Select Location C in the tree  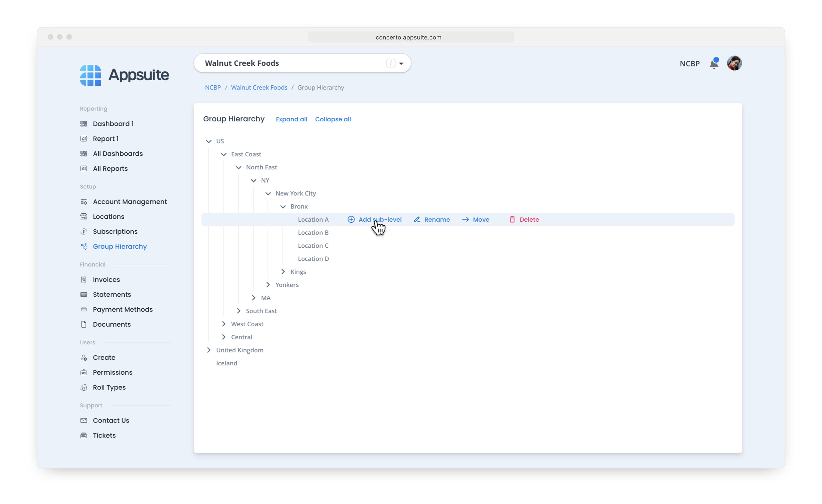click(x=313, y=246)
